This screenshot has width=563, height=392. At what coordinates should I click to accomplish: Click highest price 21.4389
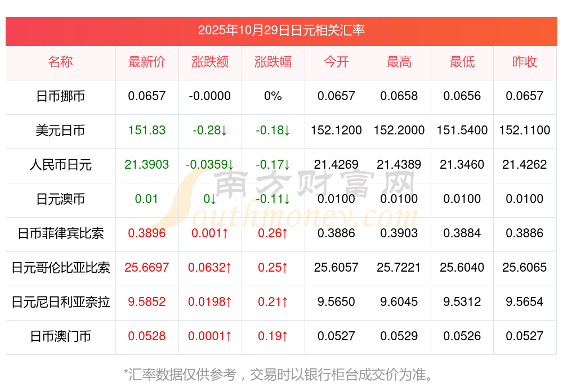click(399, 165)
